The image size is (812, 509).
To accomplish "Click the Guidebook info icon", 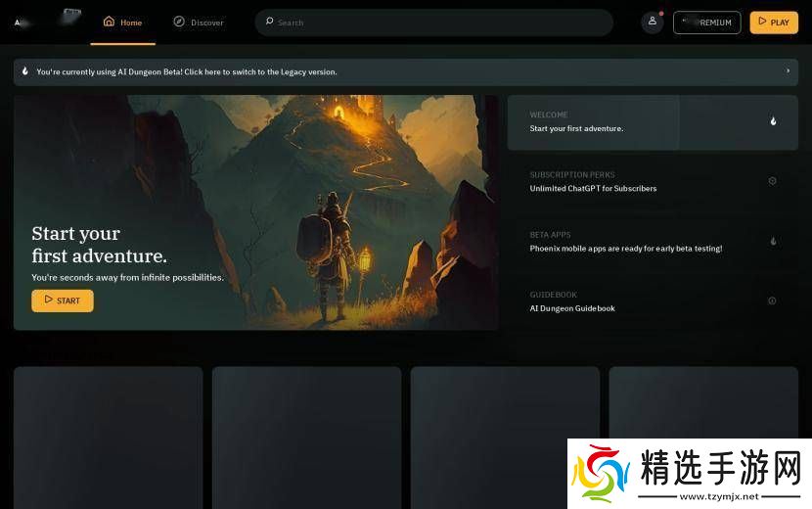I will coord(772,301).
